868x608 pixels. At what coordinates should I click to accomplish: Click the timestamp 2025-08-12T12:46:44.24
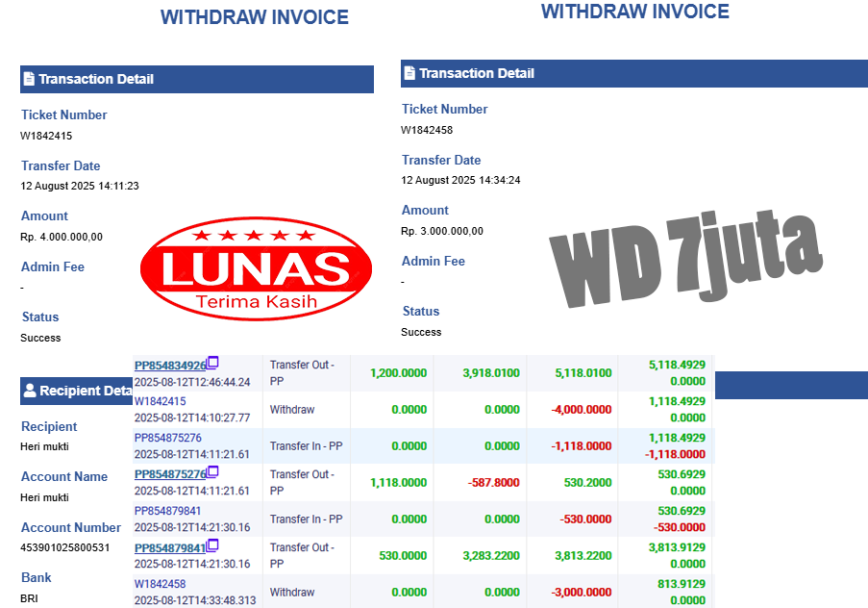coord(192,382)
